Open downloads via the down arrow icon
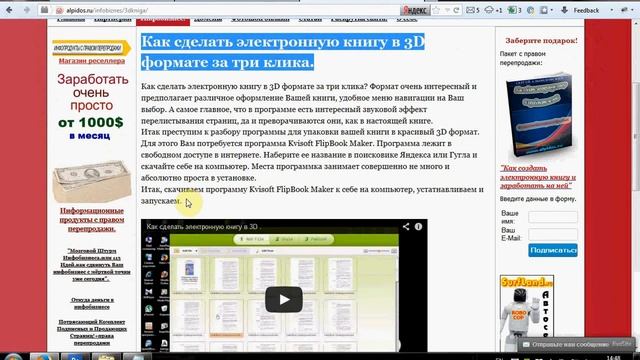The width and height of the screenshot is (640, 360). click(x=564, y=10)
